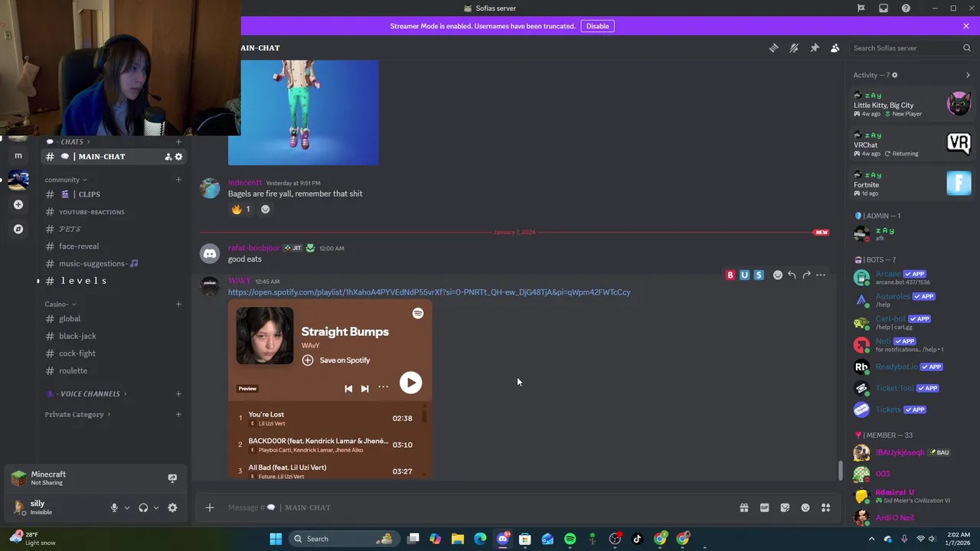Open Activity settings gear
This screenshot has height=551, width=980.
tap(894, 75)
